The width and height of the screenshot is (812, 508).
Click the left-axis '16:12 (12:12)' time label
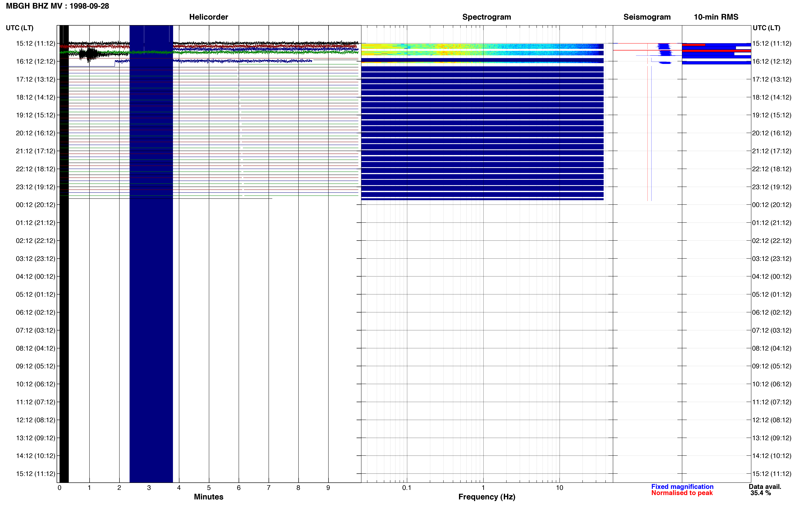point(36,61)
